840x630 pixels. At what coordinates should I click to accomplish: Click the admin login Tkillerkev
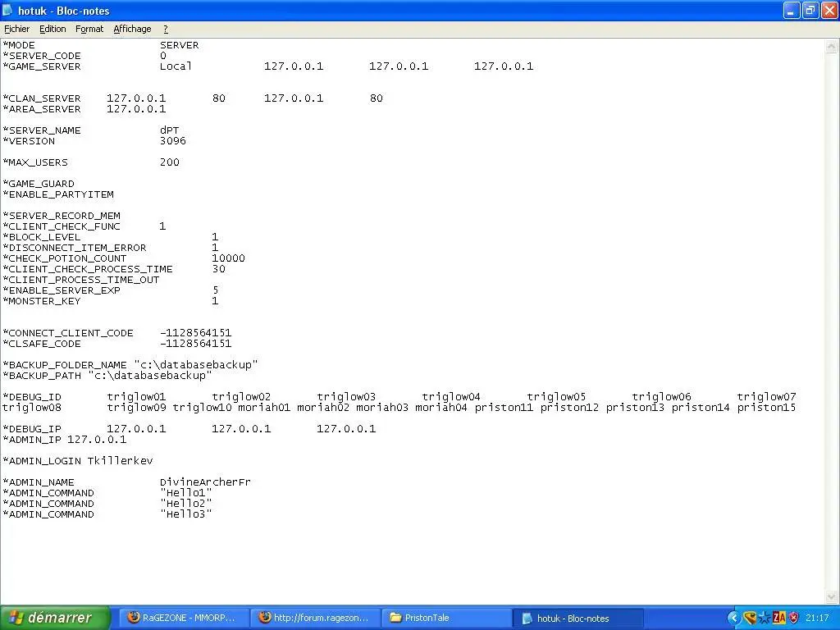120,461
